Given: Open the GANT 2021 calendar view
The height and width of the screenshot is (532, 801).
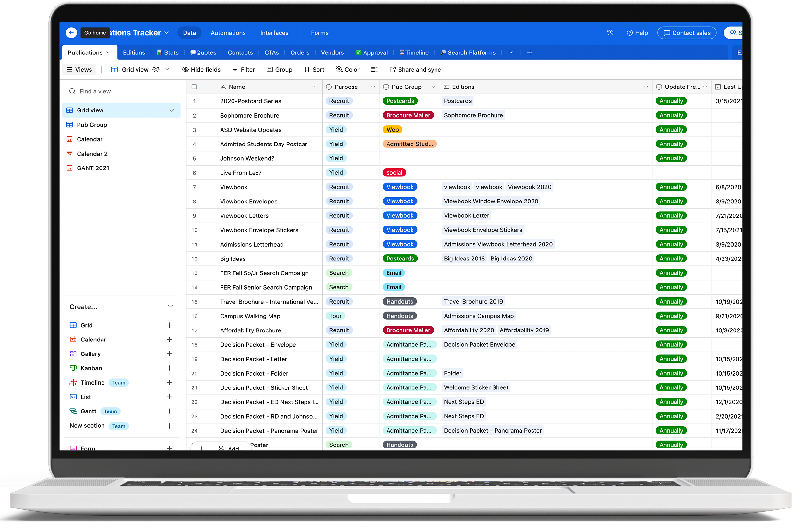Looking at the screenshot, I should [93, 168].
